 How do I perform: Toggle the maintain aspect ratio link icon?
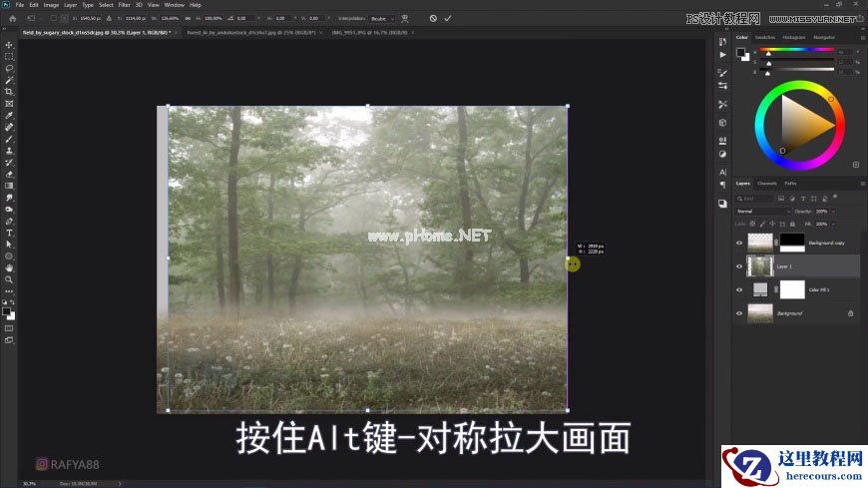[188, 18]
